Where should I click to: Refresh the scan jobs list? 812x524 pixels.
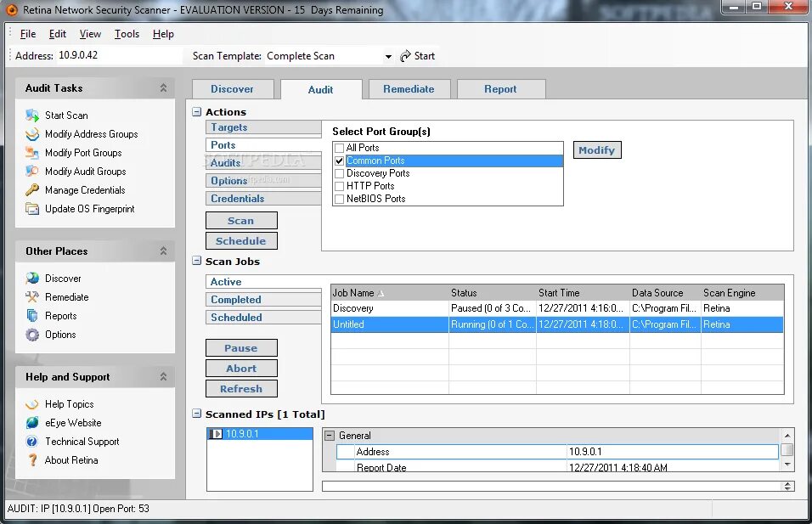241,389
